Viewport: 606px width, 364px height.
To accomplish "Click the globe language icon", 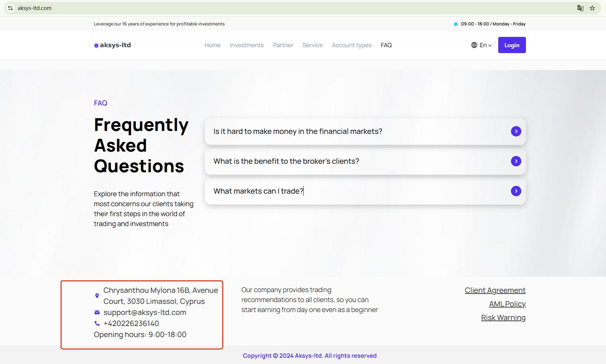I will tap(474, 45).
